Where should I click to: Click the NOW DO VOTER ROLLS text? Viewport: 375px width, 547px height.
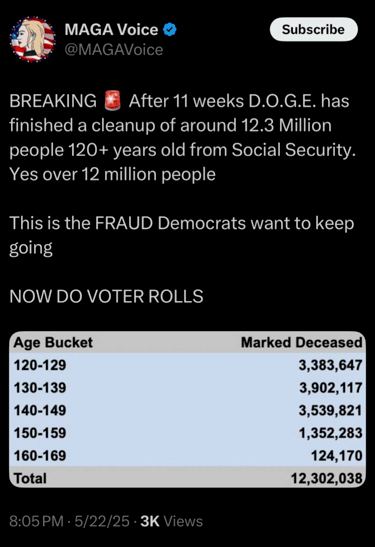106,297
